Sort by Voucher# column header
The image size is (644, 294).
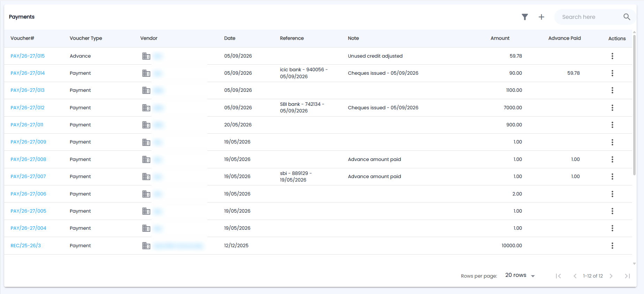pyautogui.click(x=22, y=38)
